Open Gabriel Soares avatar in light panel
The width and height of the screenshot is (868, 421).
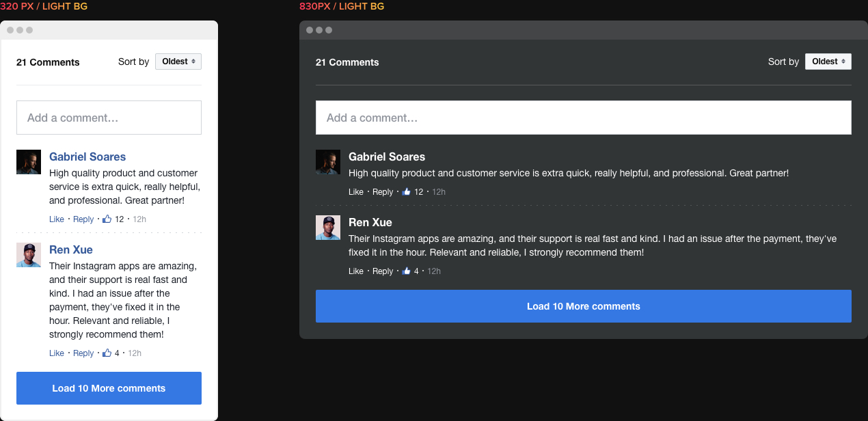29,162
